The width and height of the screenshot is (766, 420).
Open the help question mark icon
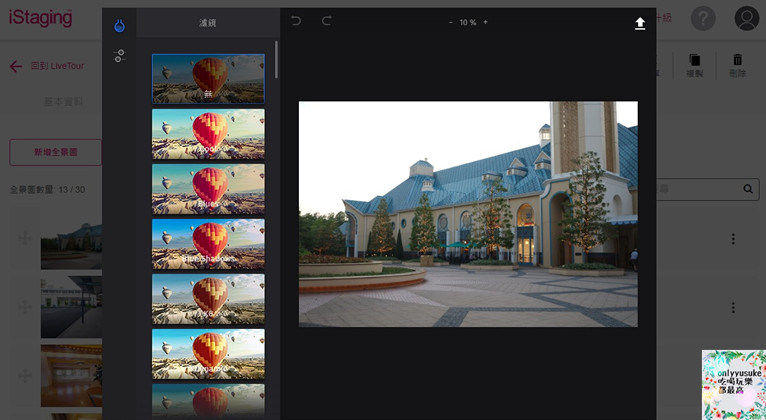tap(703, 18)
